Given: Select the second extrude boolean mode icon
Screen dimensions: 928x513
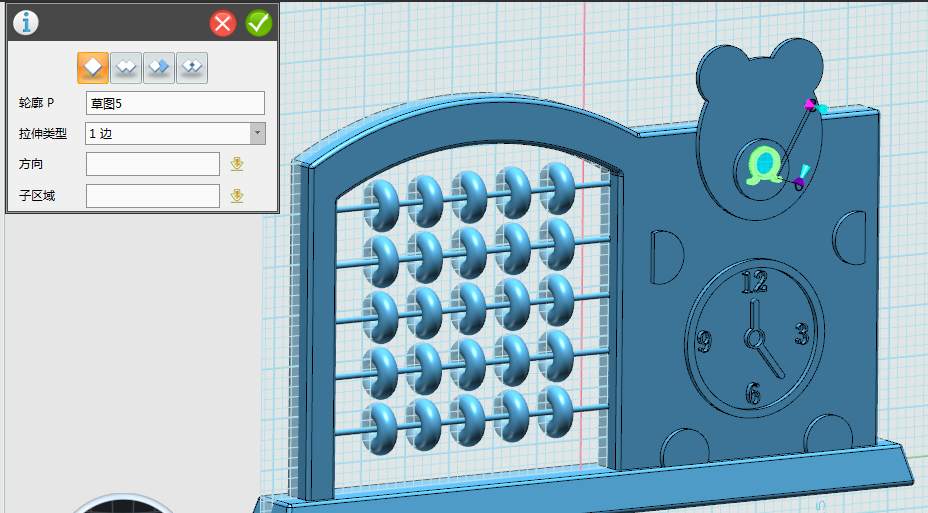Looking at the screenshot, I should click(x=126, y=67).
